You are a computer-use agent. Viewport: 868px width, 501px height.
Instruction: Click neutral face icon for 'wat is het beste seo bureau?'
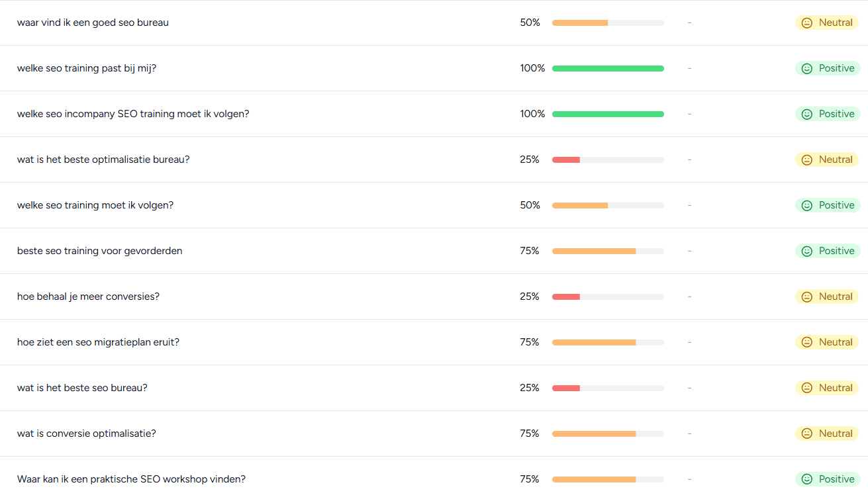(x=806, y=388)
